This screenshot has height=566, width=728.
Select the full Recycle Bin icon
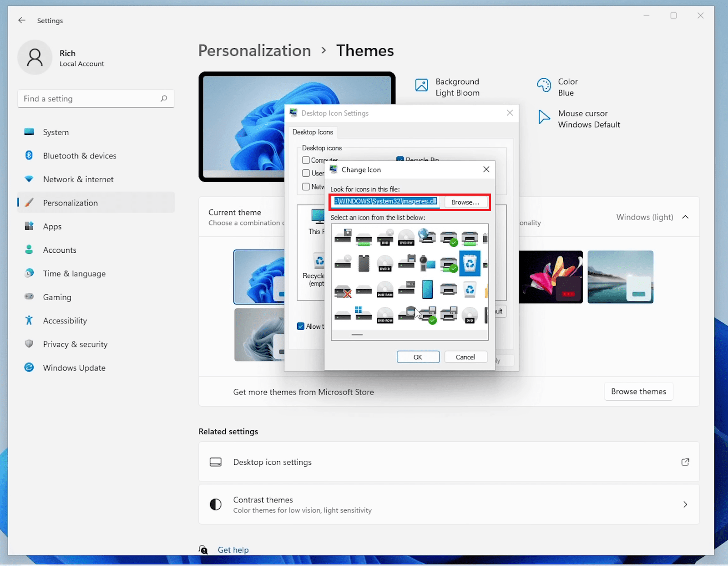tap(470, 263)
